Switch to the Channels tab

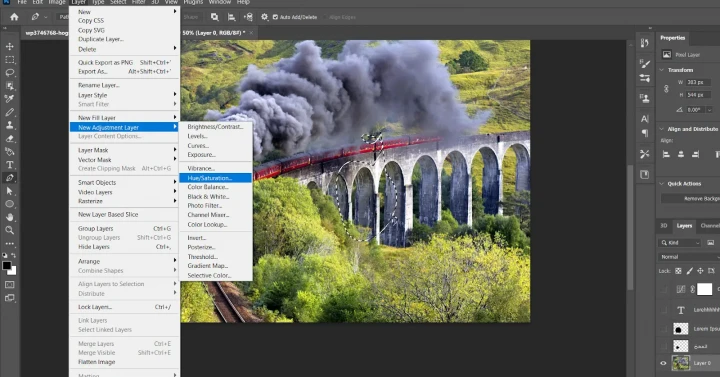click(710, 225)
